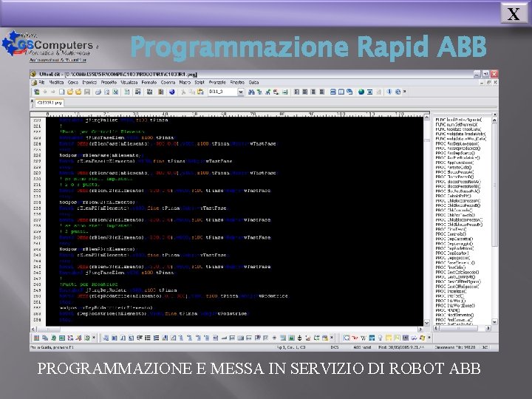
Task: Restore the document window inside UltraEdit
Action: (x=489, y=83)
